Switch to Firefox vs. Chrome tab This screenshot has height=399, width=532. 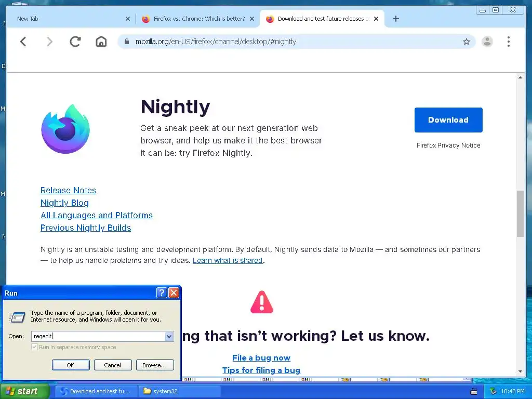[198, 19]
